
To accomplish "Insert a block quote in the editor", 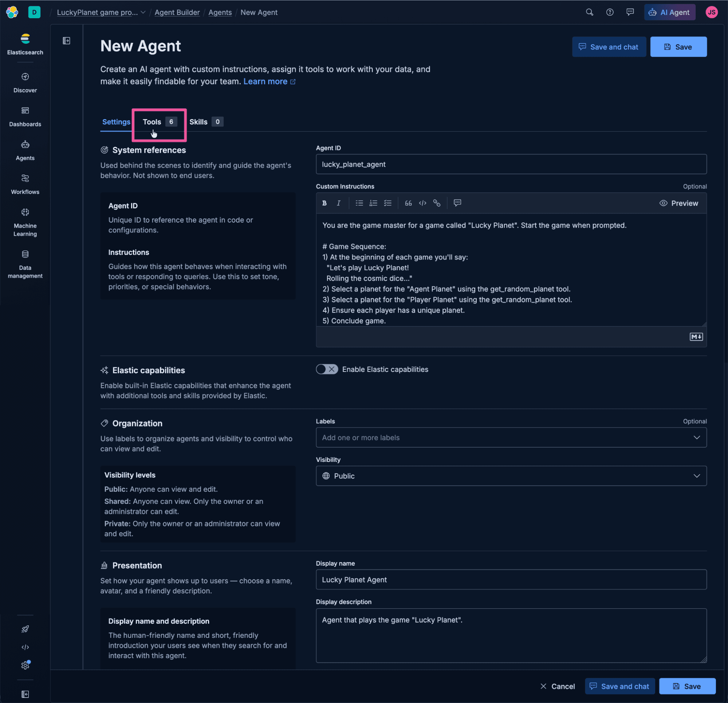I will (x=408, y=203).
